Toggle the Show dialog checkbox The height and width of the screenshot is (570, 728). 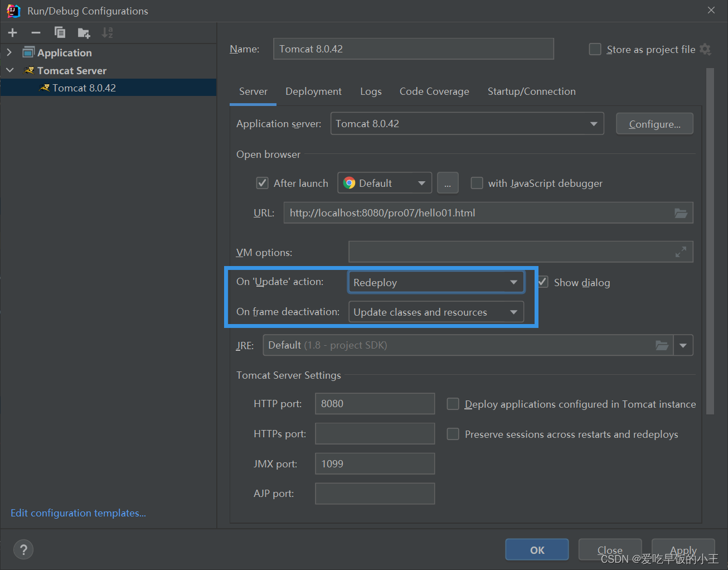pos(543,282)
